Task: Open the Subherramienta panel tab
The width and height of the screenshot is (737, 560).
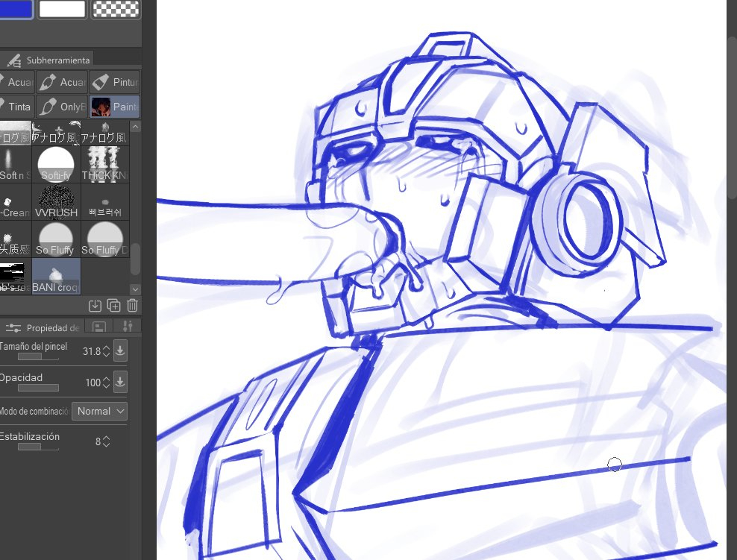Action: (x=49, y=60)
